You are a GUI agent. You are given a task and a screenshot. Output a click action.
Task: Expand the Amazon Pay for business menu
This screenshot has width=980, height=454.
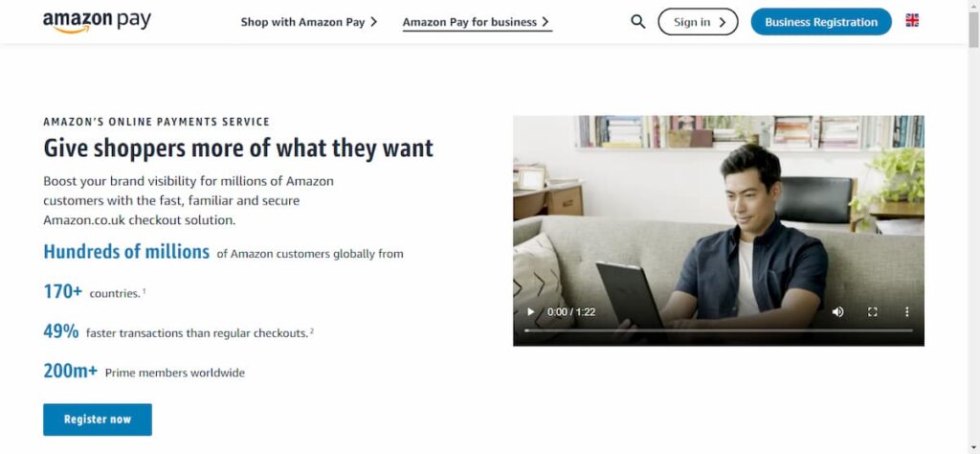477,22
